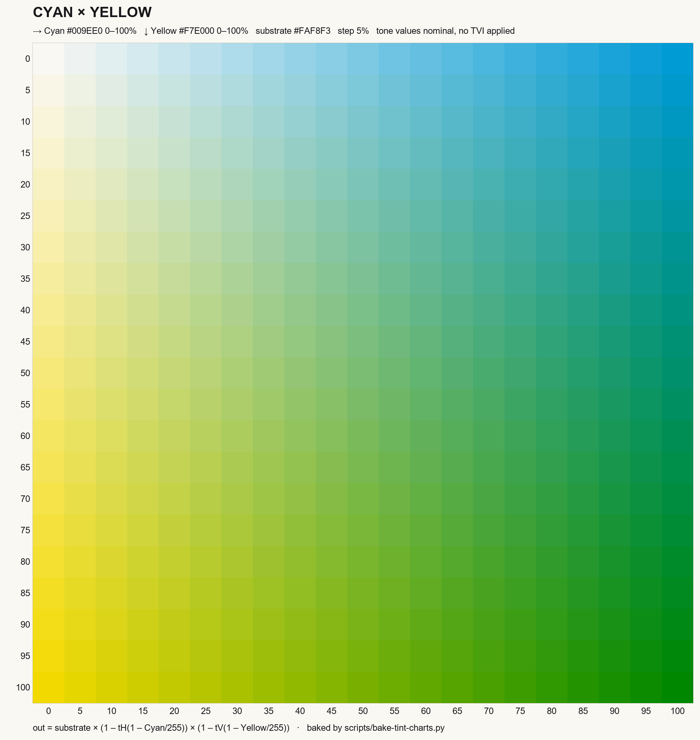700x740 pixels.
Task: Click the swatch at cyan 5, yellow 5
Action: pos(80,90)
